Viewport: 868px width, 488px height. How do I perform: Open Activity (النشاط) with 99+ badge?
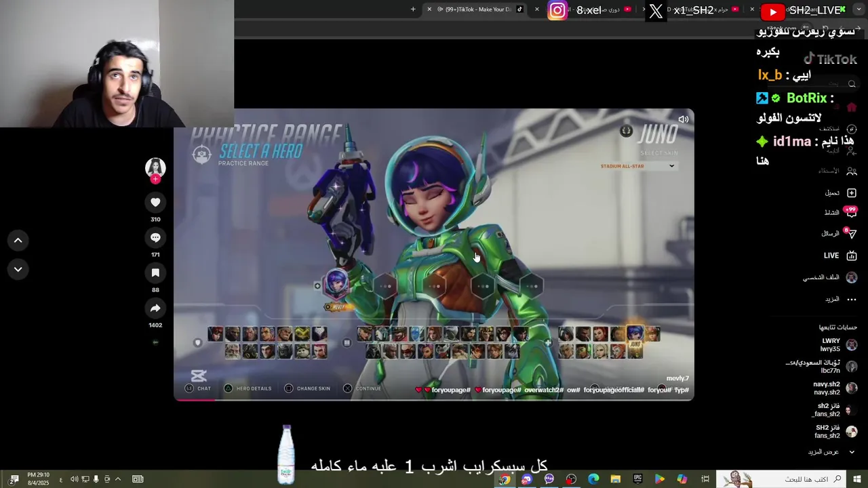[x=841, y=212]
